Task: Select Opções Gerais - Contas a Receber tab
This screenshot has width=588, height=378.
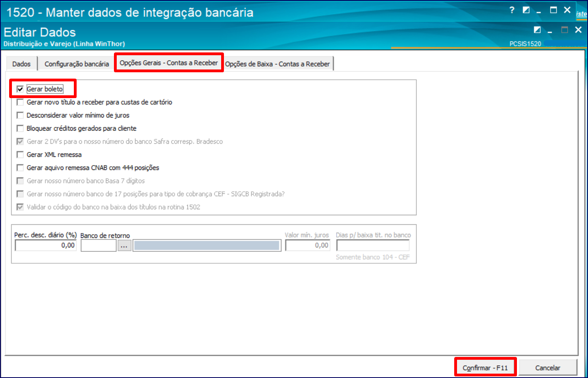Action: click(x=169, y=63)
